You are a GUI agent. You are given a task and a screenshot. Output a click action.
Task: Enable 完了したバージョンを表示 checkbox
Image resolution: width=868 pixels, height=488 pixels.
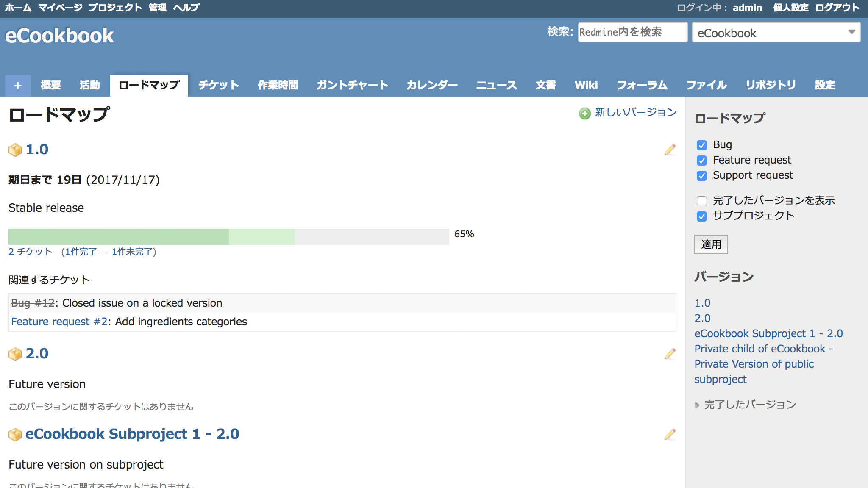[x=702, y=201]
